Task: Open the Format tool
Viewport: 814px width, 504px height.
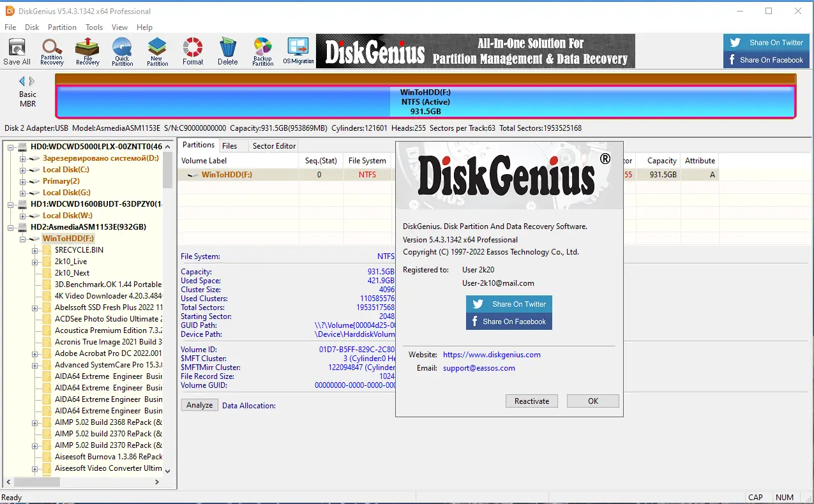Action: (192, 51)
